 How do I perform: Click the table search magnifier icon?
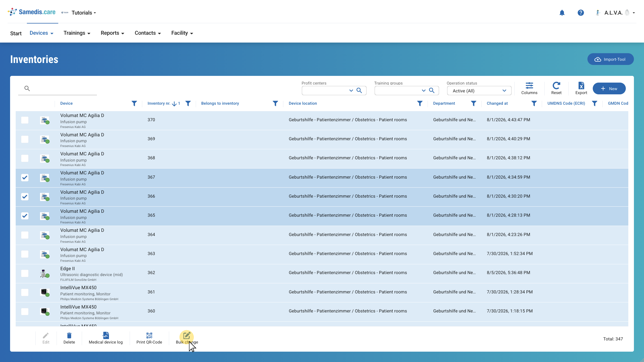27,88
